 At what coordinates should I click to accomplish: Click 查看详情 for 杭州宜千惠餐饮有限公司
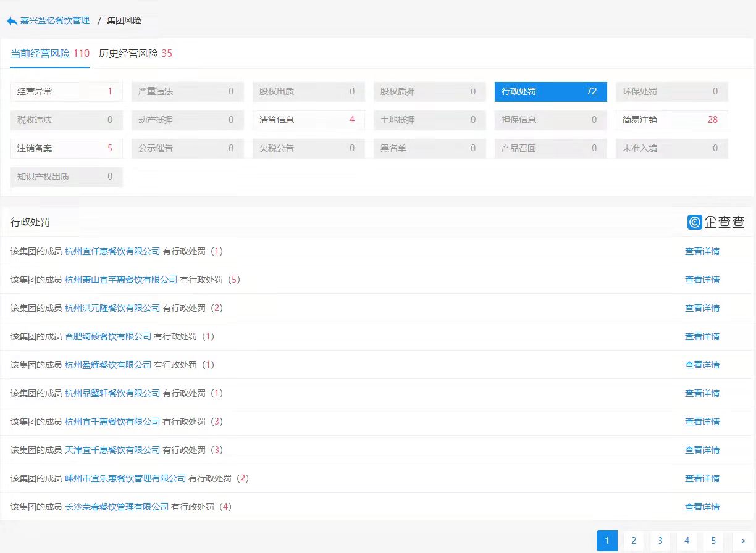click(x=702, y=422)
